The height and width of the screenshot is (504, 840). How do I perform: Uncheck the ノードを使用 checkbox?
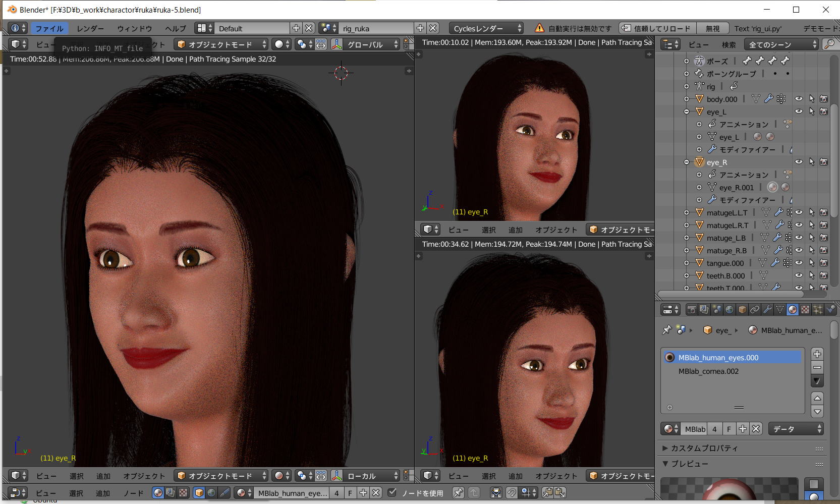click(392, 492)
